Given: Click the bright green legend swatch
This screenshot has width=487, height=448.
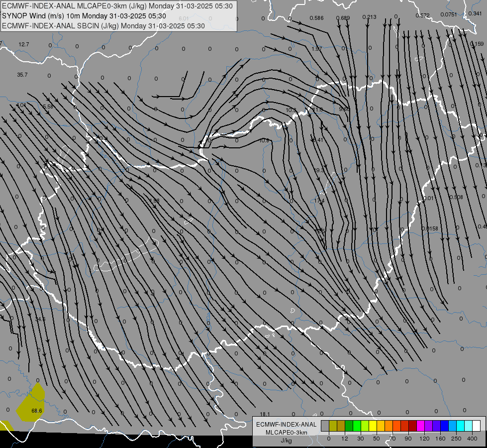Looking at the screenshot, I should (x=357, y=426).
